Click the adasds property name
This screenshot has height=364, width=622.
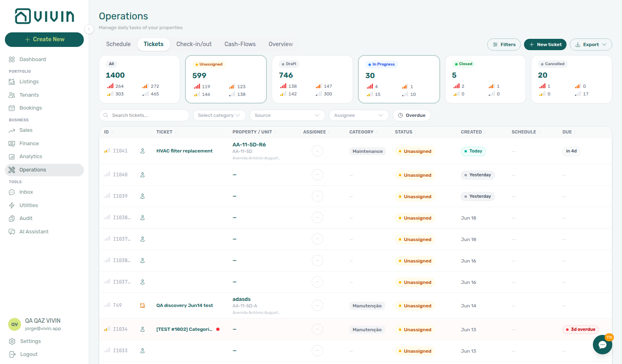(241, 299)
